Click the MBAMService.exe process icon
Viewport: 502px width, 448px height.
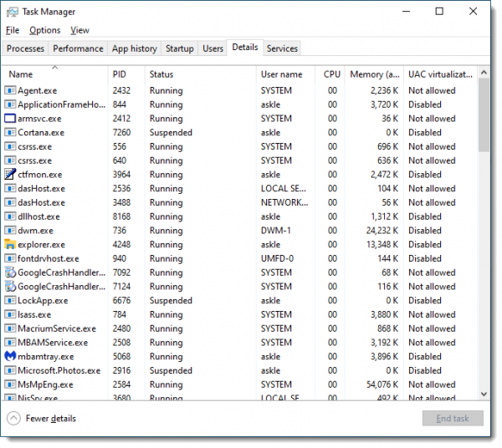pos(10,343)
